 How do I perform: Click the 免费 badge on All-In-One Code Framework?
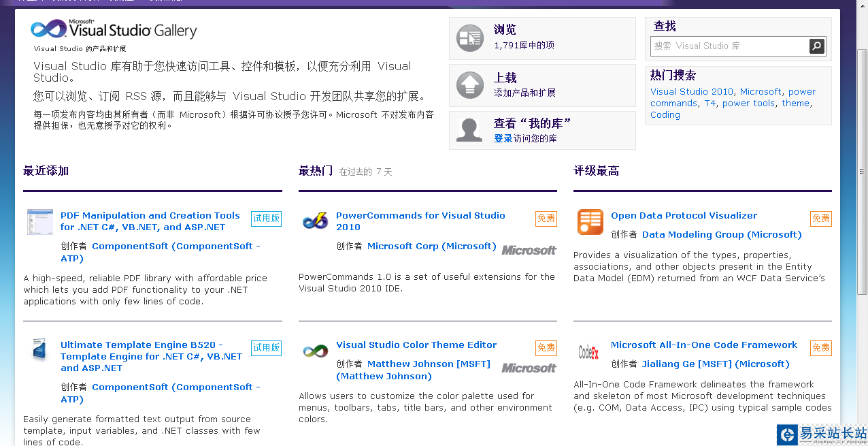pos(821,348)
